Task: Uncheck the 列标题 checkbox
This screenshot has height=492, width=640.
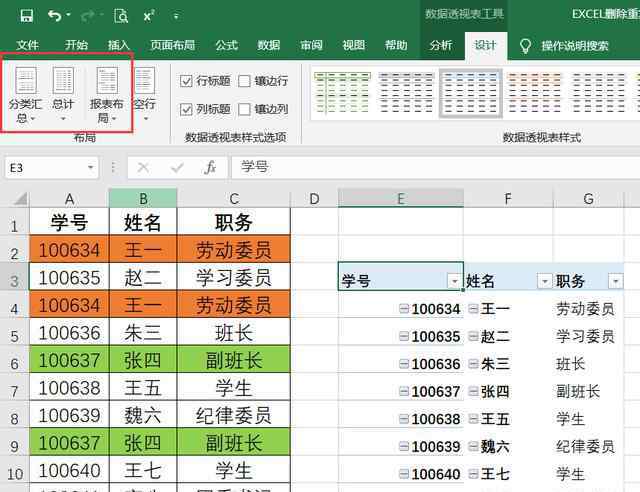Action: click(x=187, y=109)
